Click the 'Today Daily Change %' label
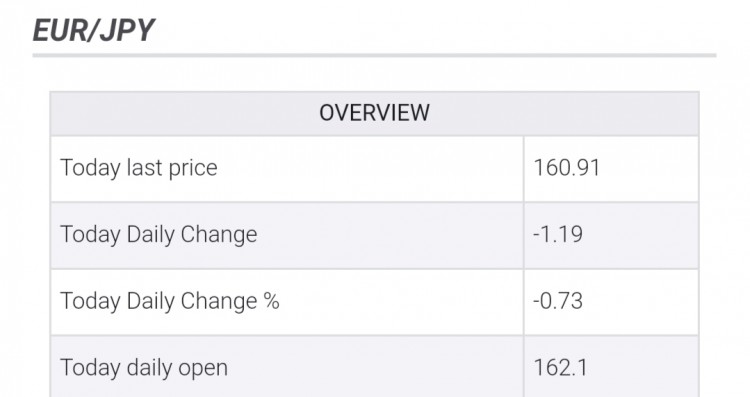This screenshot has height=397, width=750. 169,301
